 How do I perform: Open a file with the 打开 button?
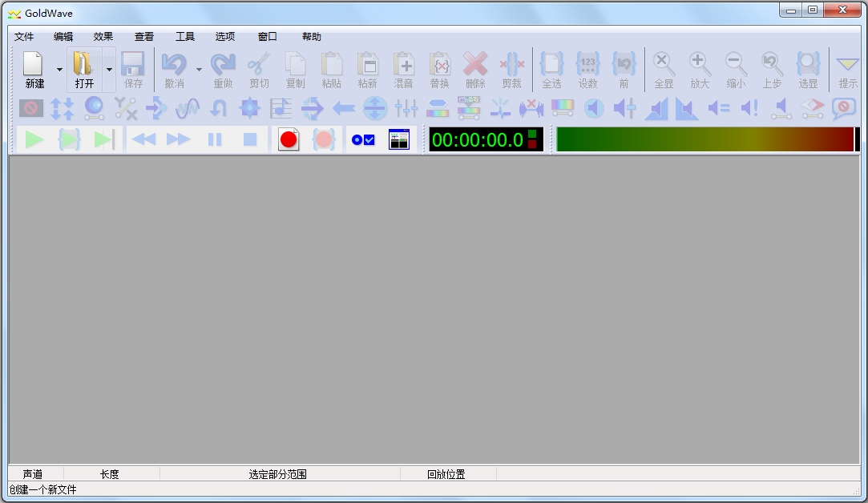pos(83,69)
